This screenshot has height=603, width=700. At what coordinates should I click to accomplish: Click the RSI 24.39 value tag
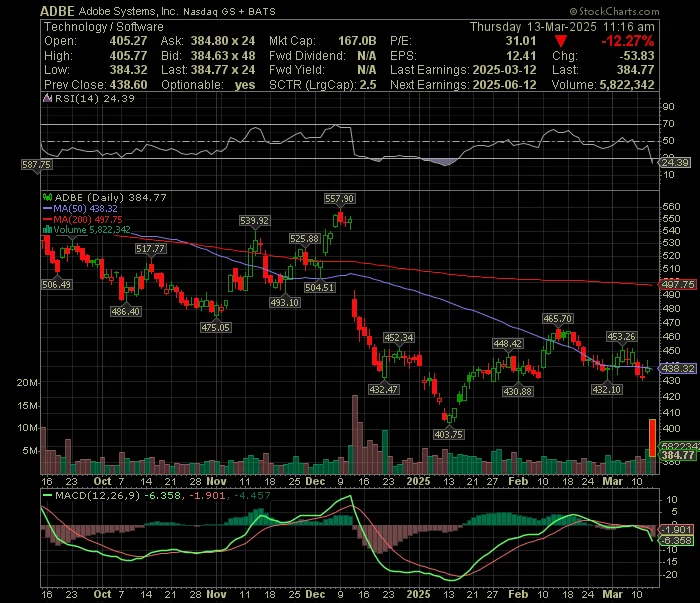point(675,162)
